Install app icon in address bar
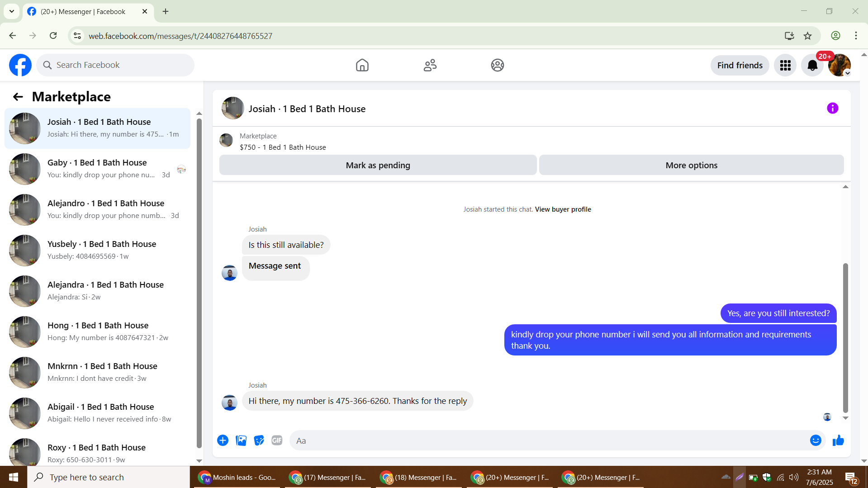Viewport: 868px width, 488px height. [789, 36]
